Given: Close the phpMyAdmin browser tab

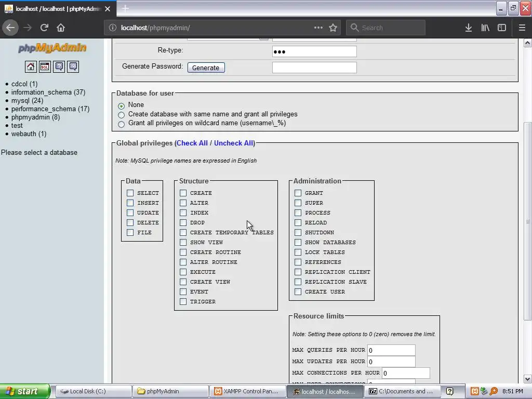Looking at the screenshot, I should pyautogui.click(x=108, y=9).
